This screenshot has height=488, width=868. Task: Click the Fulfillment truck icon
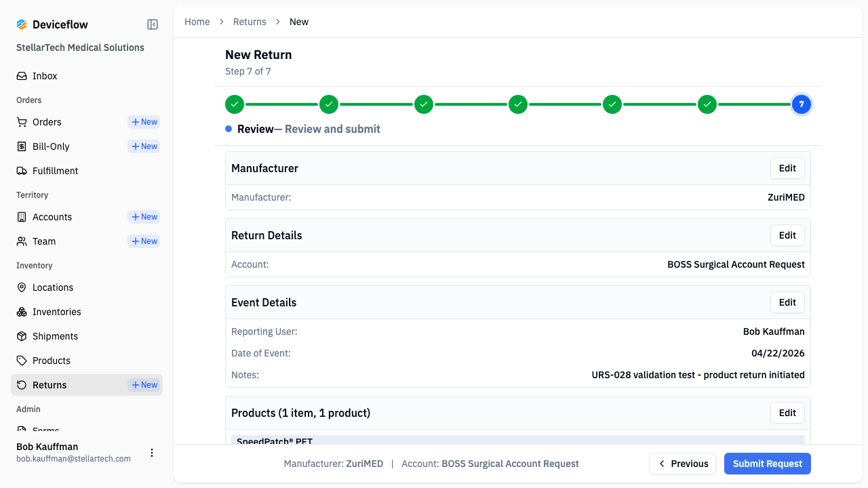pos(22,171)
